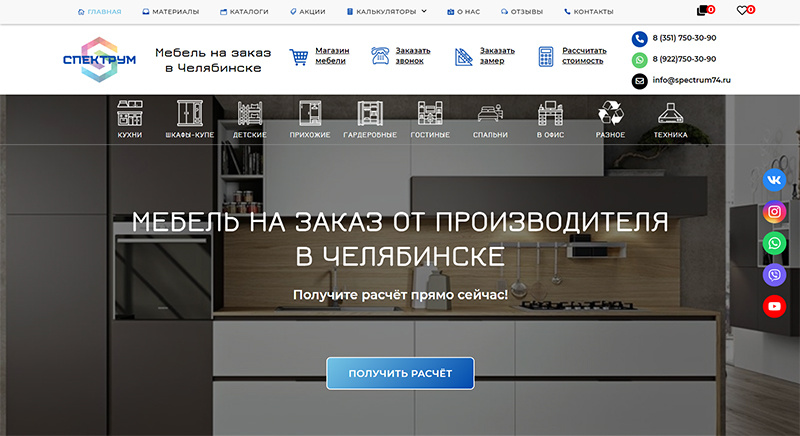Go to Главная menu item
Screen dimensions: 800x436
[99, 11]
